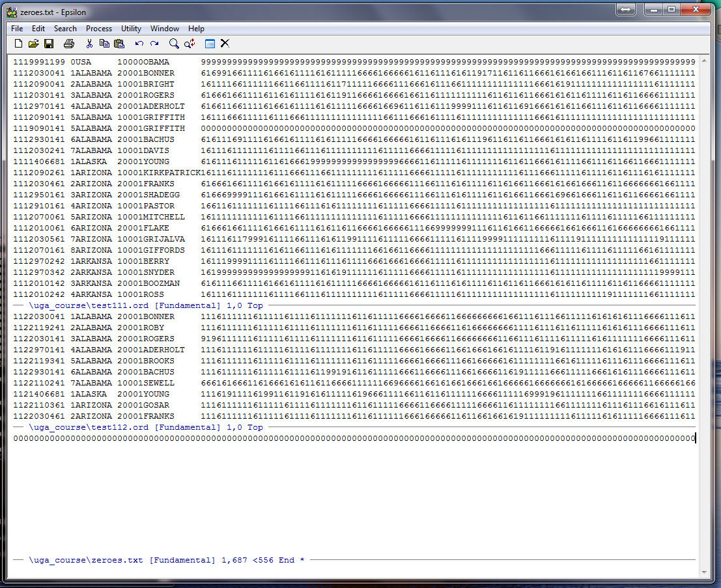
Task: Click the search and replace icon
Action: coord(190,44)
